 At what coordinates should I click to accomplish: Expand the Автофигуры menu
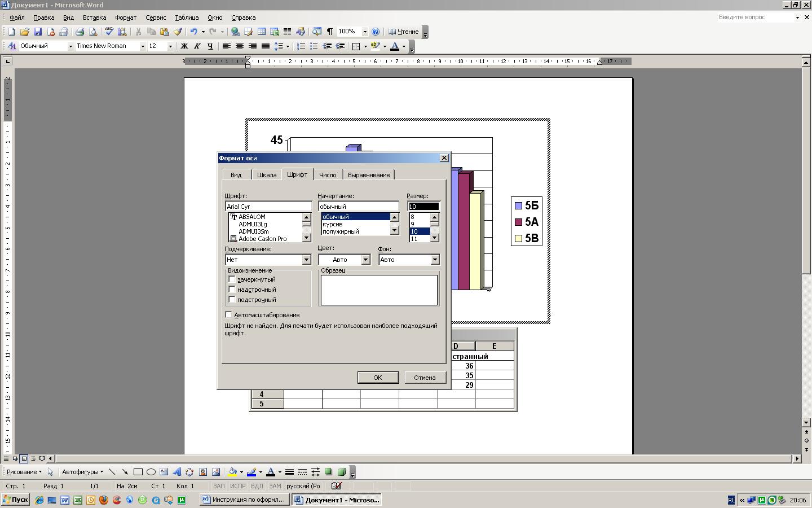click(82, 472)
